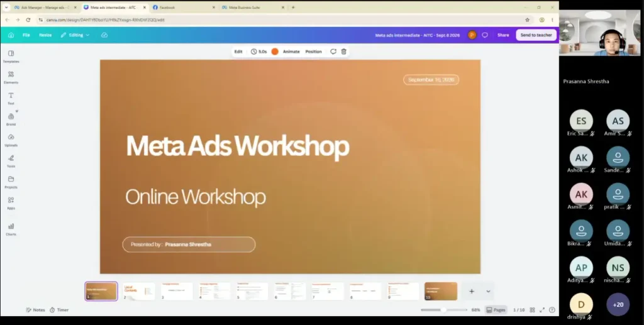Select page 2 List of Contents thumbnail
Viewport: 644px width, 325px height.
point(139,291)
